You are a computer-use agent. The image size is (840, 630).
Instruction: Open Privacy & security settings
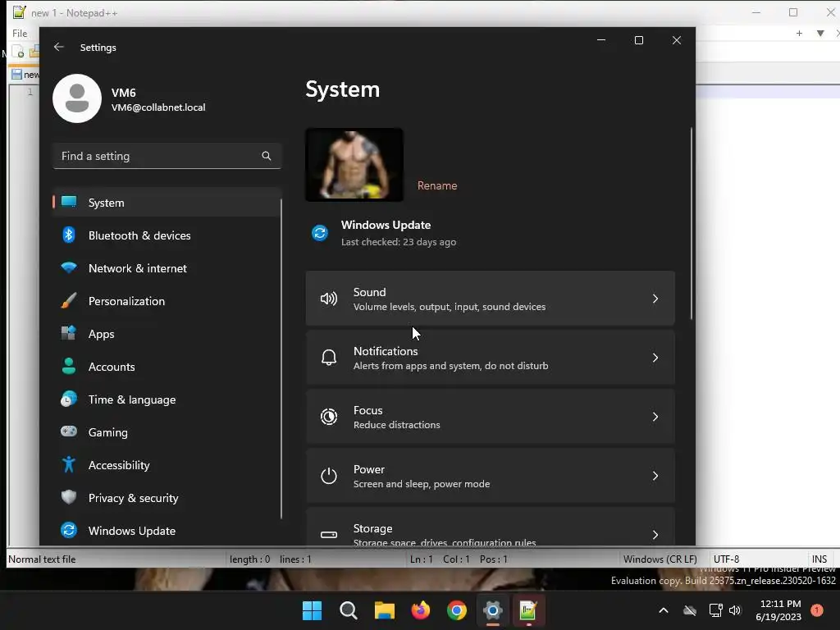tap(166, 498)
